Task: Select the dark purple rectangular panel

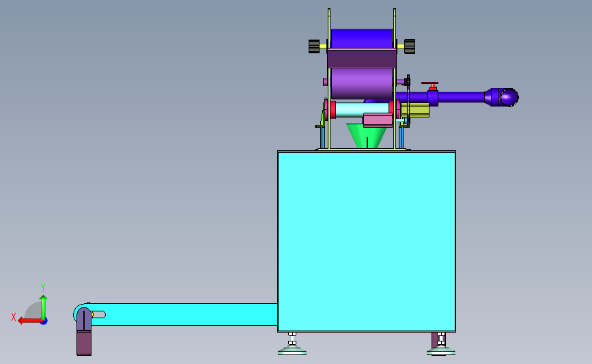Action: [362, 58]
